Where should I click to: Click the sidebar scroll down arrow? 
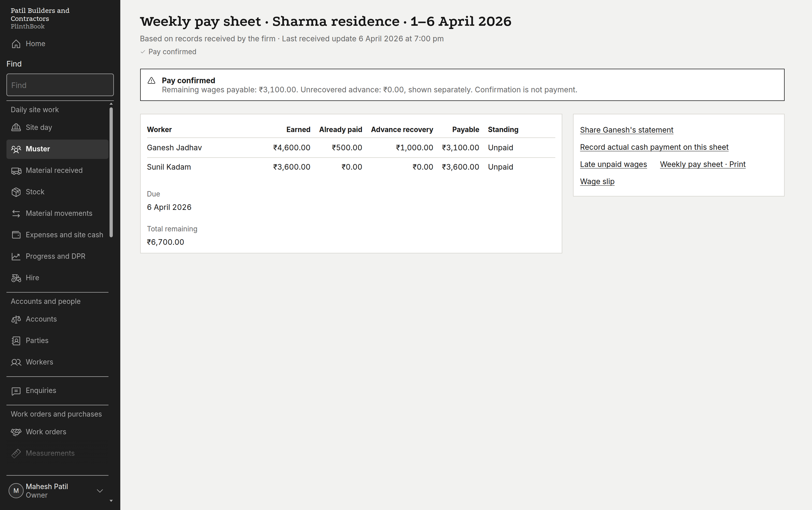(111, 501)
